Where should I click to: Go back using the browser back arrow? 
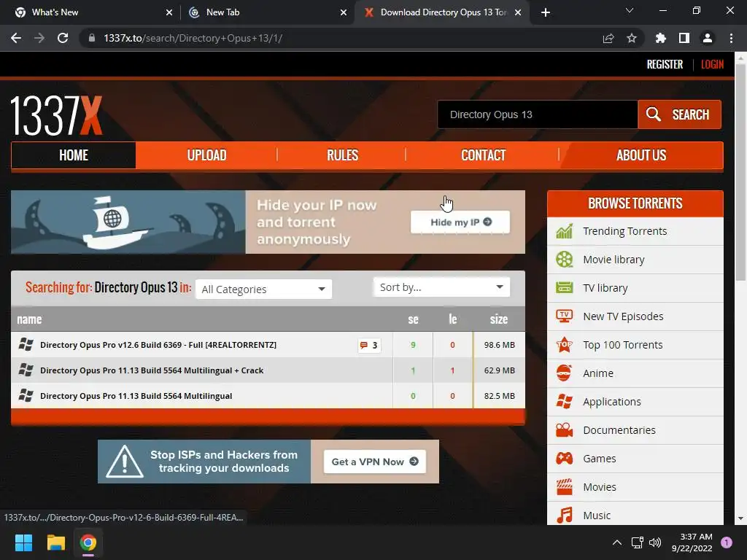pos(16,38)
